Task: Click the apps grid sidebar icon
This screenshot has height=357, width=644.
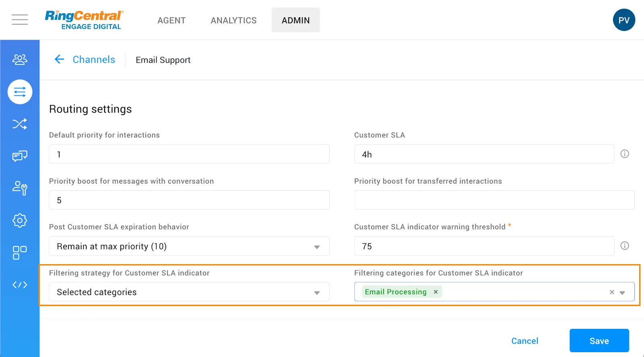Action: coord(20,253)
